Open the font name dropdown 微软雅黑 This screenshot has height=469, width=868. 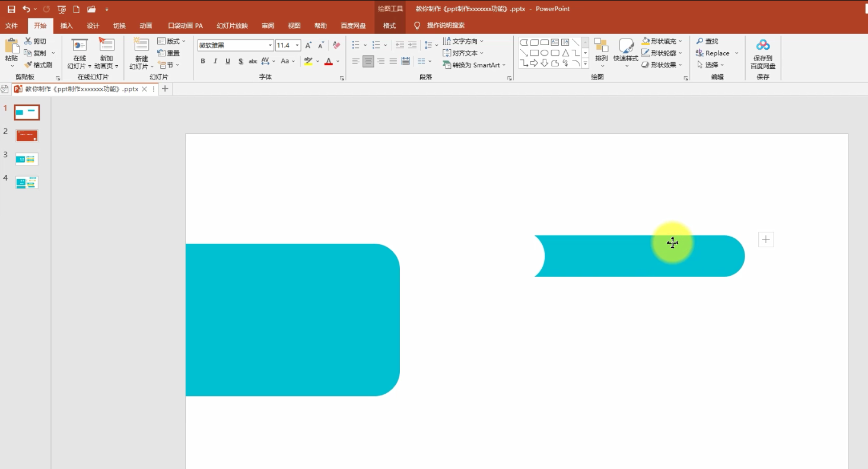click(236, 45)
